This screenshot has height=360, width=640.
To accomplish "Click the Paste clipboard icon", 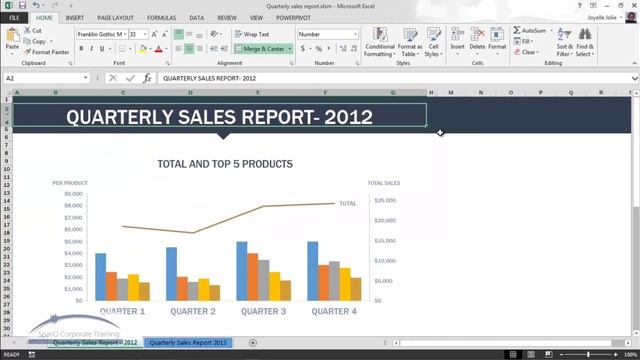I will (x=12, y=35).
